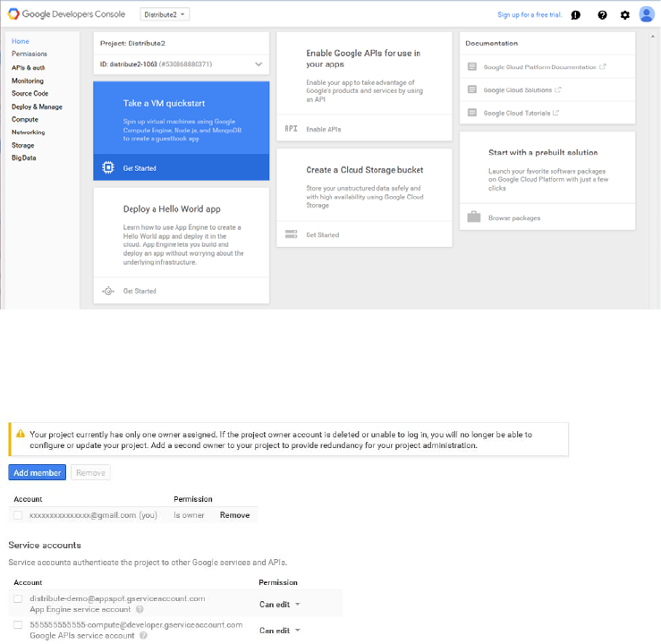661x644 pixels.
Task: Open Big Data in sidebar
Action: [x=23, y=157]
